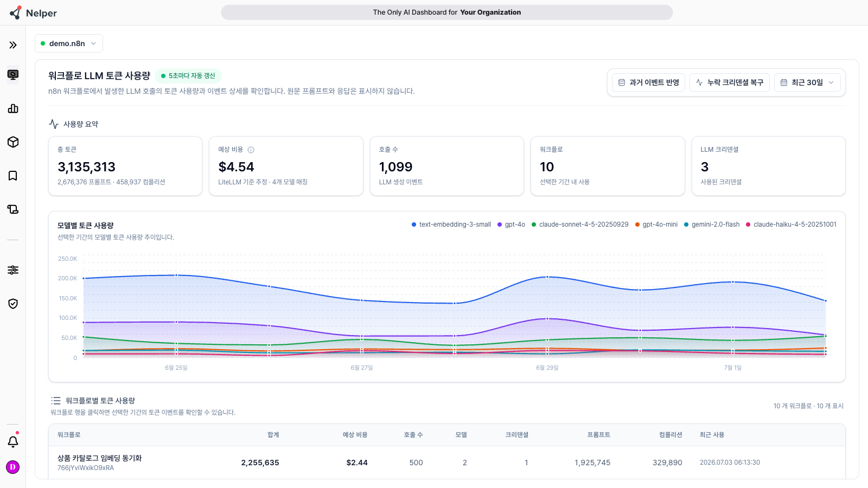Toggle text-embedding-3-small legend series
This screenshot has height=488, width=868.
(451, 224)
